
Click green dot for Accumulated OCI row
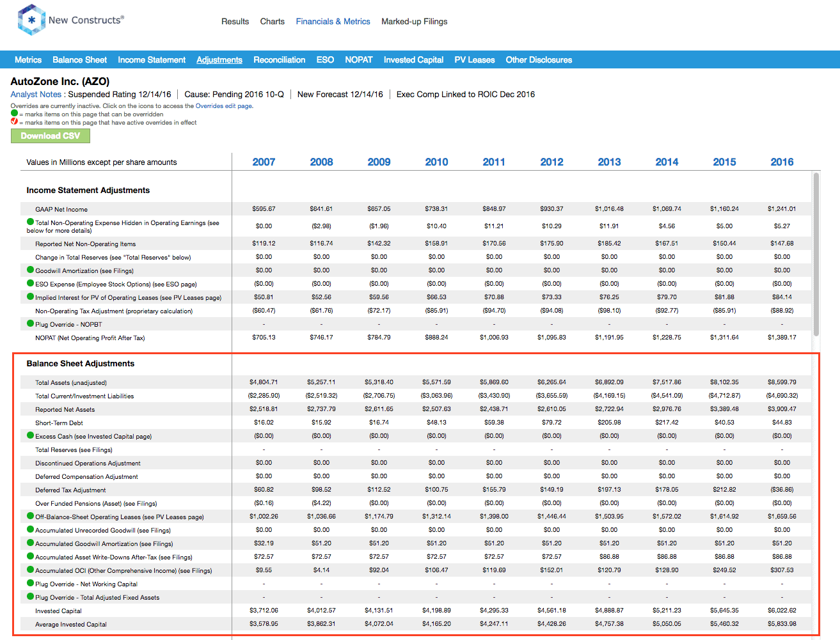30,570
